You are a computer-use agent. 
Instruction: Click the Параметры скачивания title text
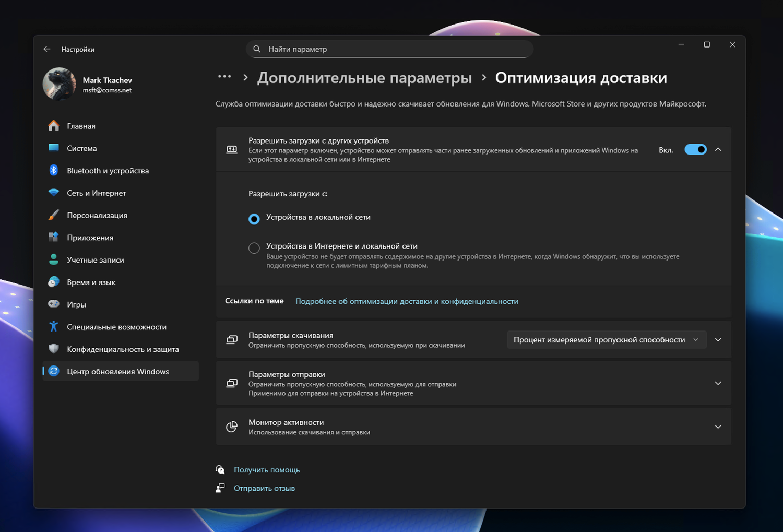(x=291, y=335)
